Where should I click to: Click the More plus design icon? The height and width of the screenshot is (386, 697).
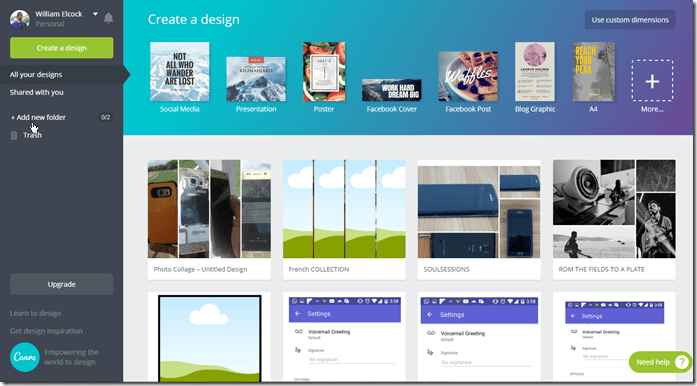pyautogui.click(x=652, y=81)
